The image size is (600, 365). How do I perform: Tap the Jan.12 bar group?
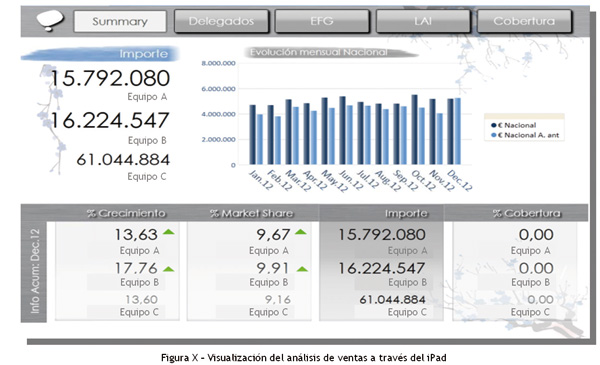[x=256, y=135]
